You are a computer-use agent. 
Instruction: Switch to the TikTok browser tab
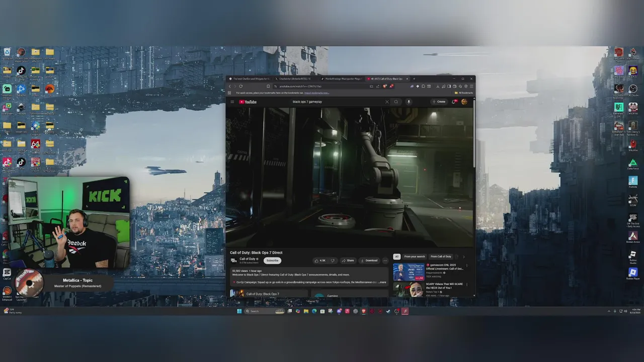(x=341, y=79)
